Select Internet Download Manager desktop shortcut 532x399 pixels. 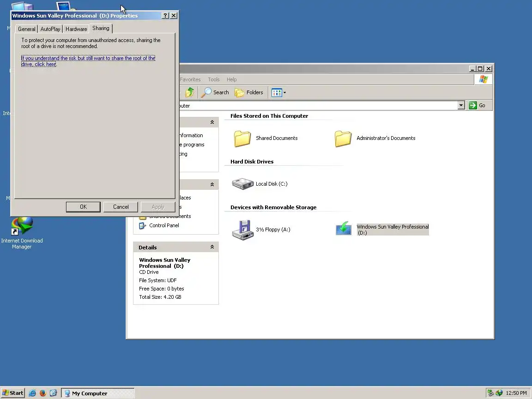[22, 233]
